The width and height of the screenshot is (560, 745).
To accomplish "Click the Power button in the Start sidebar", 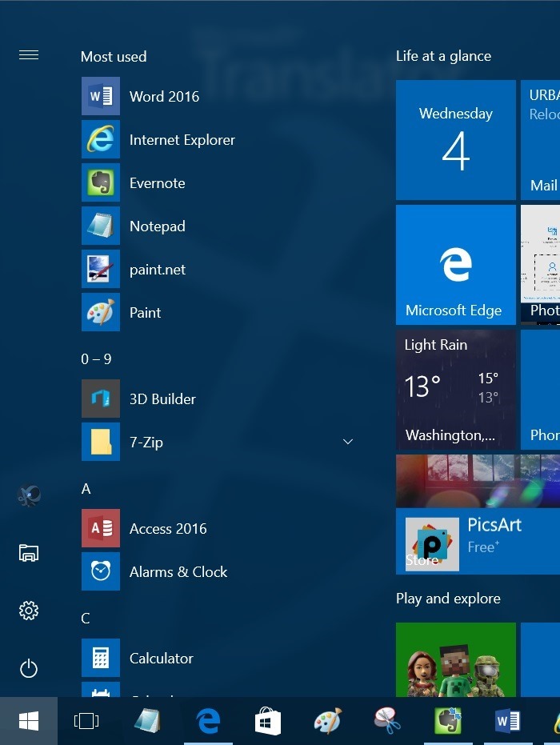I will point(29,668).
